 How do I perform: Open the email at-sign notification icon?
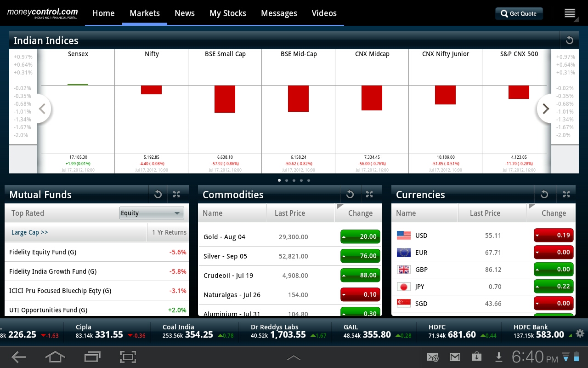[x=433, y=357]
